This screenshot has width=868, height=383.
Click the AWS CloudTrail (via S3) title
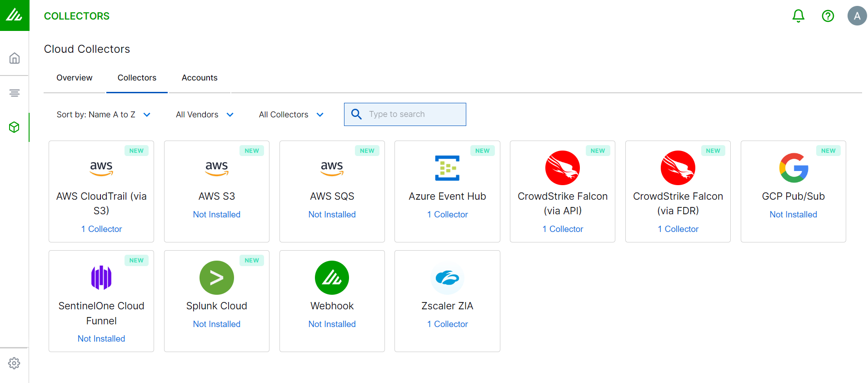[101, 203]
